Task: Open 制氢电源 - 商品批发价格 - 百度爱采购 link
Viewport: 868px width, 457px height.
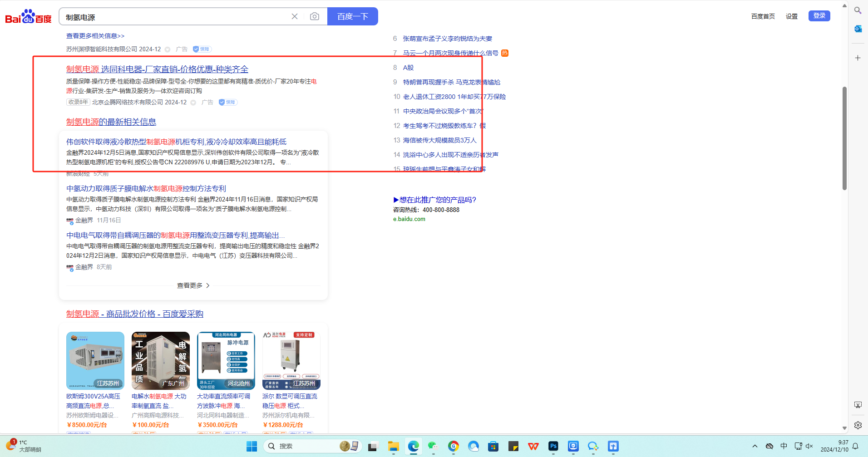Action: [135, 314]
